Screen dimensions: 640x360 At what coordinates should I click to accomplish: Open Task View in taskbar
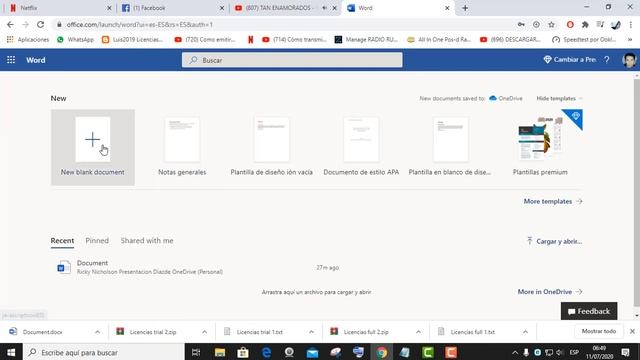point(196,352)
